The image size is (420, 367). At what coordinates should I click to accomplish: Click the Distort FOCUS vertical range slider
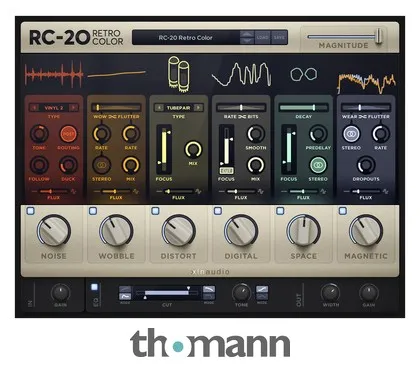coord(164,148)
